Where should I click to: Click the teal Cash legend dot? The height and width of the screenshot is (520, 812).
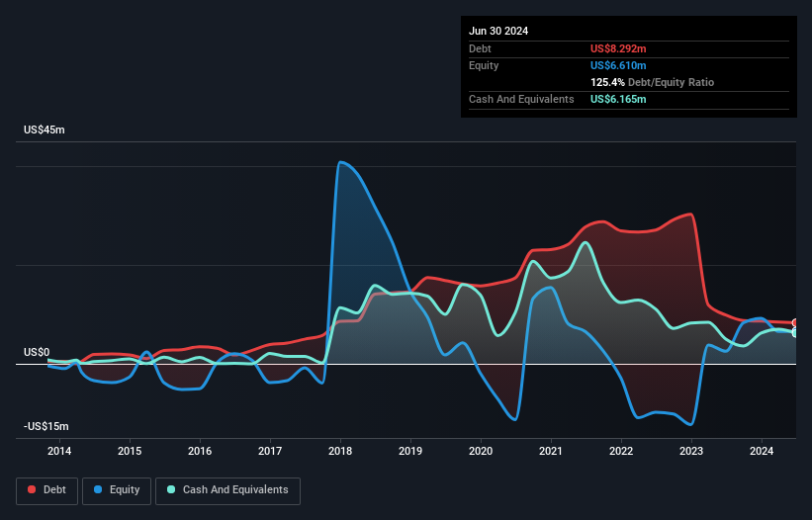[171, 489]
